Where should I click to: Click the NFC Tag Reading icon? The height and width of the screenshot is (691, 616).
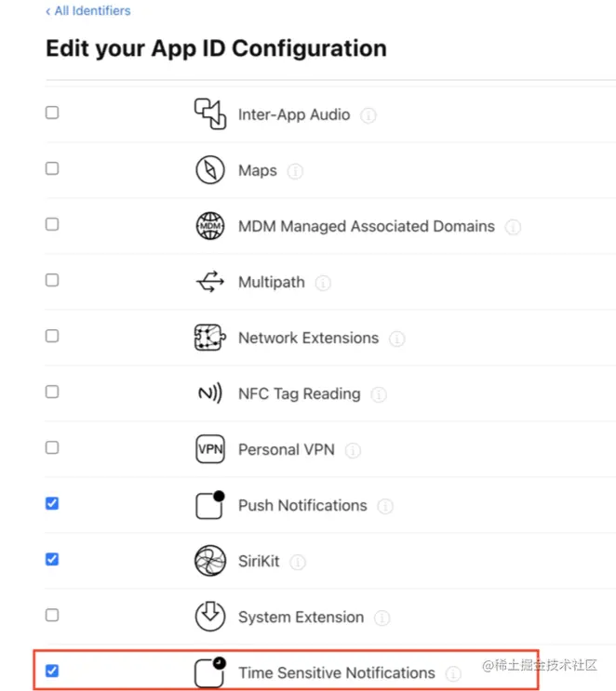pos(209,393)
